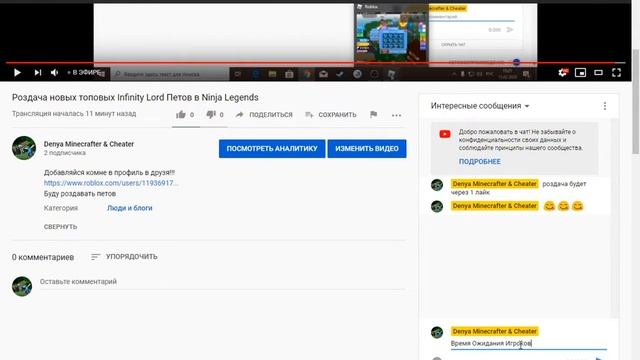Save video with СОХРАНИТЬ
The height and width of the screenshot is (360, 640).
pos(331,115)
